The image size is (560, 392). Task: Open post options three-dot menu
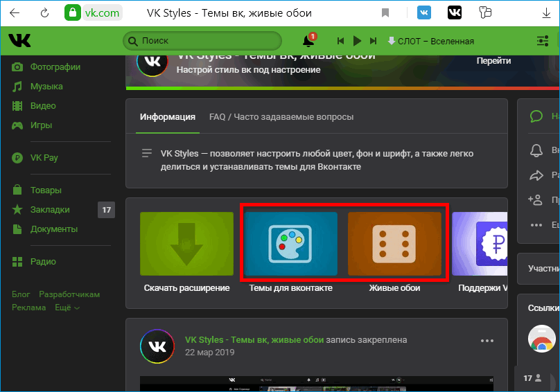pos(487,341)
